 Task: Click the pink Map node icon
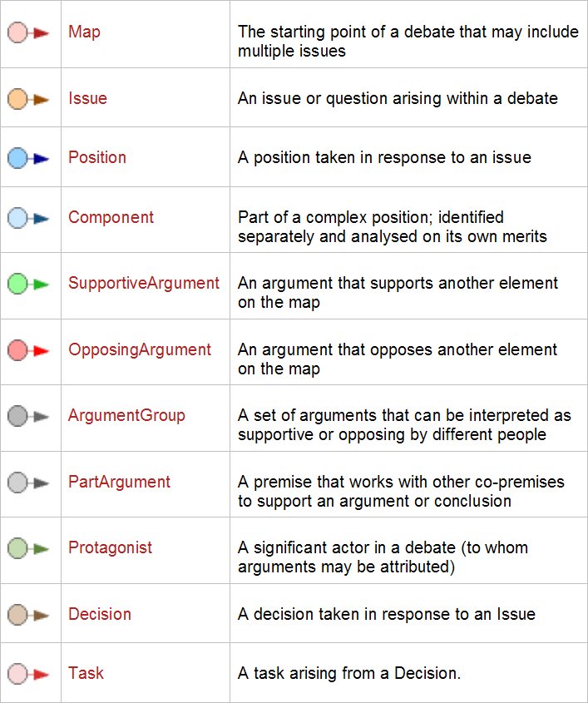(28, 32)
